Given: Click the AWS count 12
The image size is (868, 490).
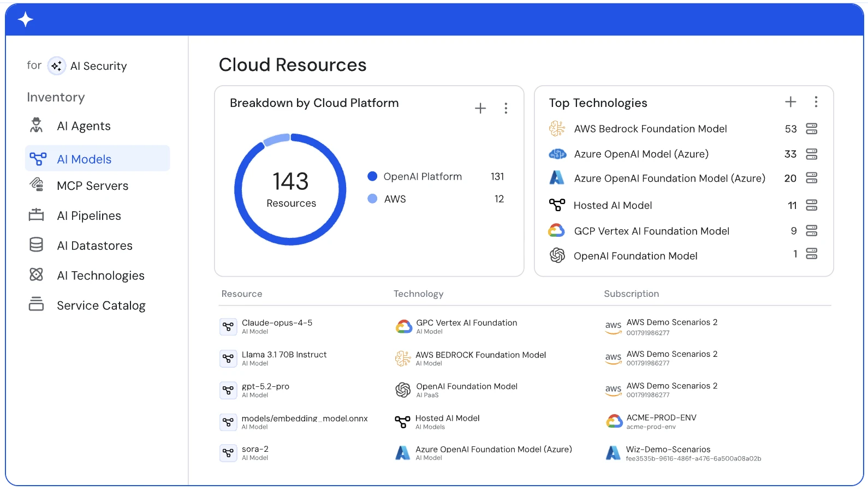Looking at the screenshot, I should [499, 199].
